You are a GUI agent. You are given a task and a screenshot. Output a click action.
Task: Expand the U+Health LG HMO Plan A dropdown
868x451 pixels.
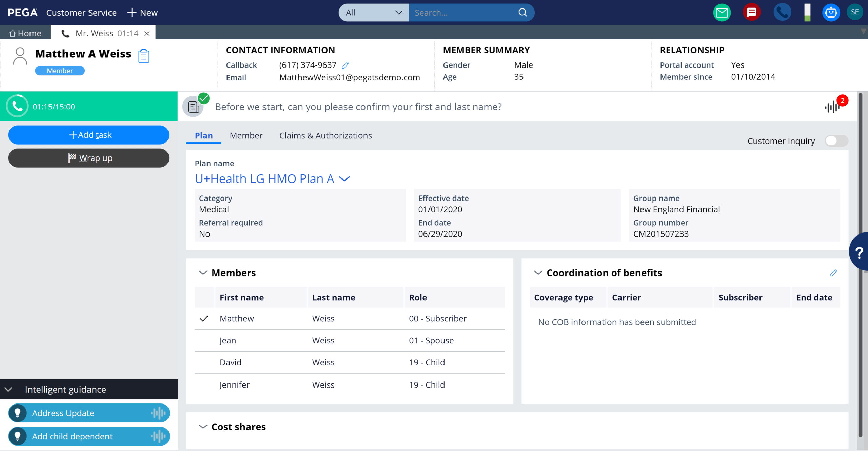point(344,179)
